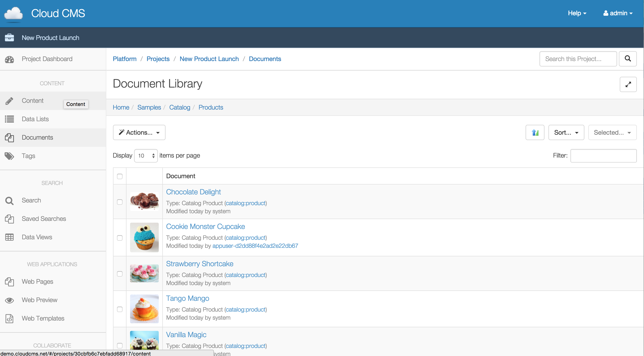
Task: Check the Strawberry Shortcake row checkbox
Action: coord(120,274)
